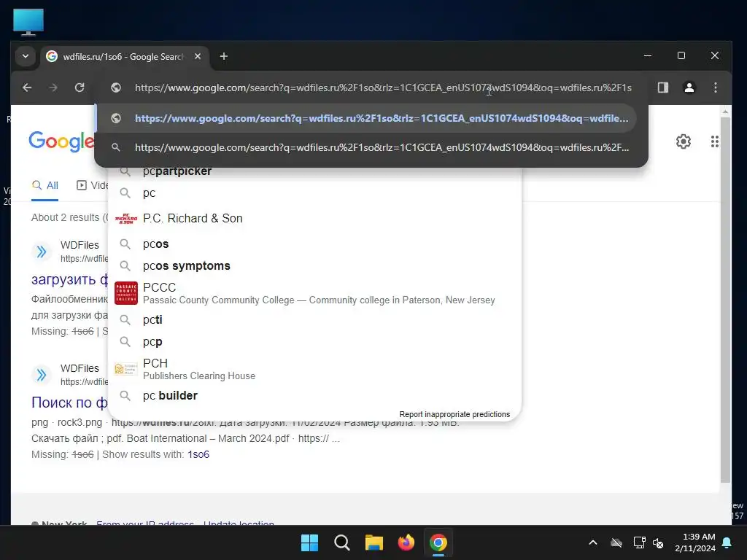
Task: Reload the current page
Action: pos(80,87)
